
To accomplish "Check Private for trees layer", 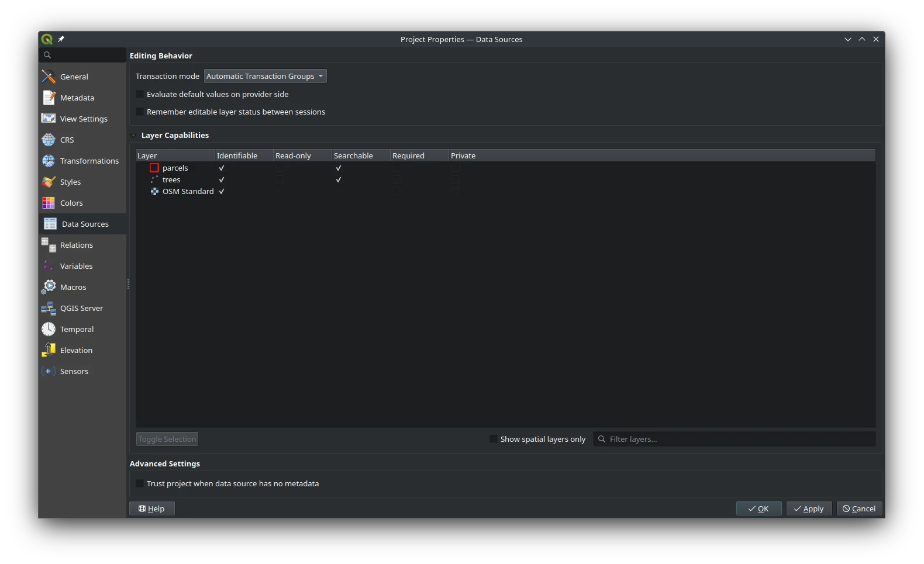I will click(x=456, y=179).
